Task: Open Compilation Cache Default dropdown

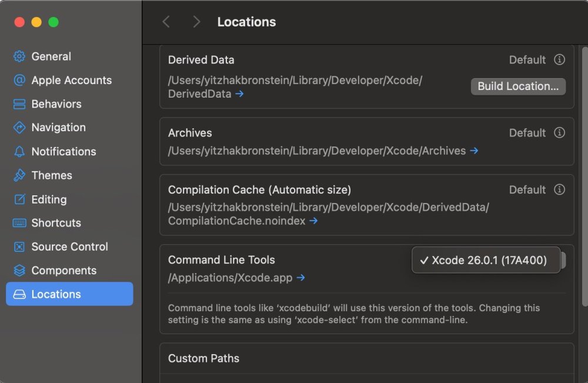Action: click(527, 190)
